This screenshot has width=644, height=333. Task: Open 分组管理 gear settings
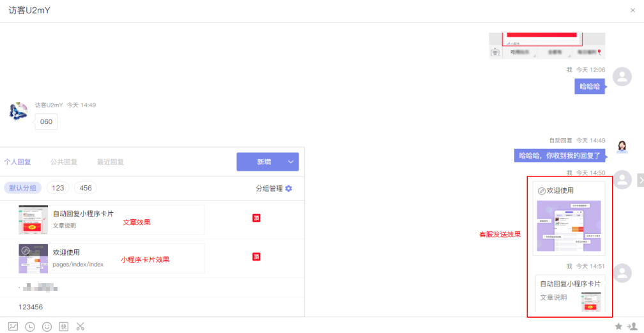click(x=289, y=189)
